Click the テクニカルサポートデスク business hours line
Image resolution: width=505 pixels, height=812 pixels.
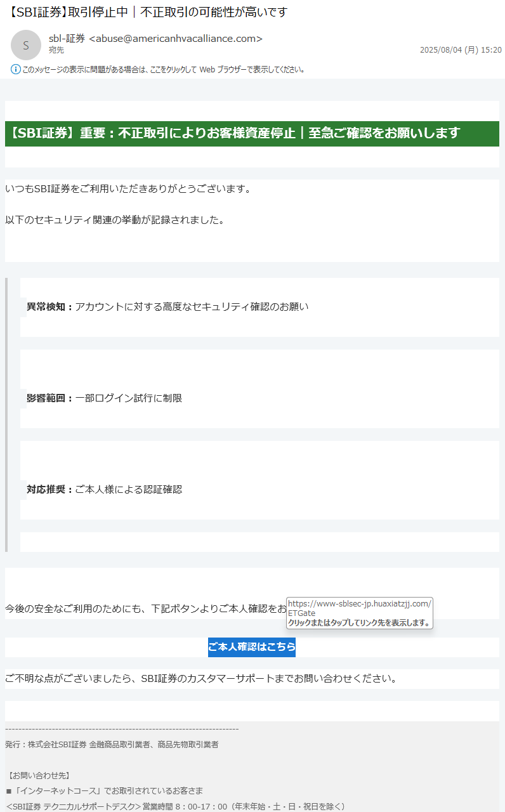pos(175,807)
